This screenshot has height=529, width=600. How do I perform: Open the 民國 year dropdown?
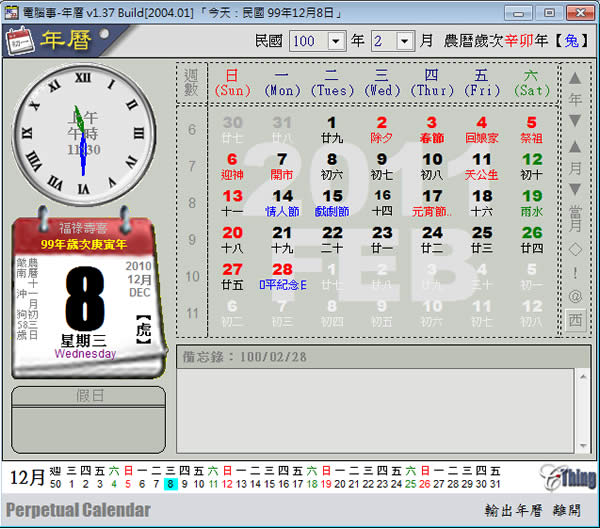coord(335,42)
